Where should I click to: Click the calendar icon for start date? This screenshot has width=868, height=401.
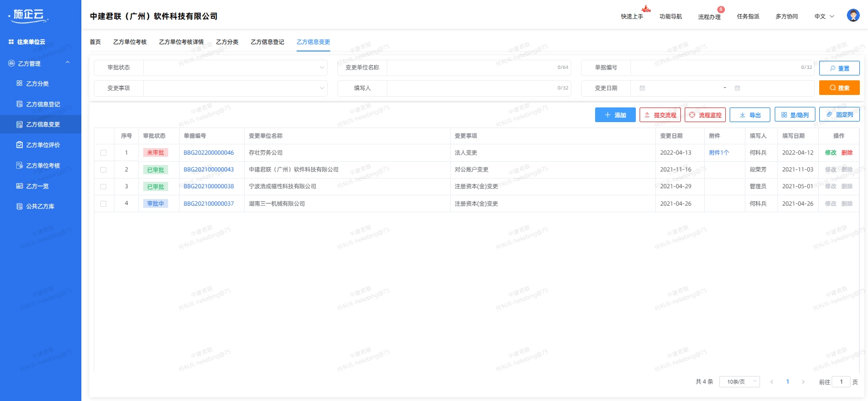tap(642, 88)
